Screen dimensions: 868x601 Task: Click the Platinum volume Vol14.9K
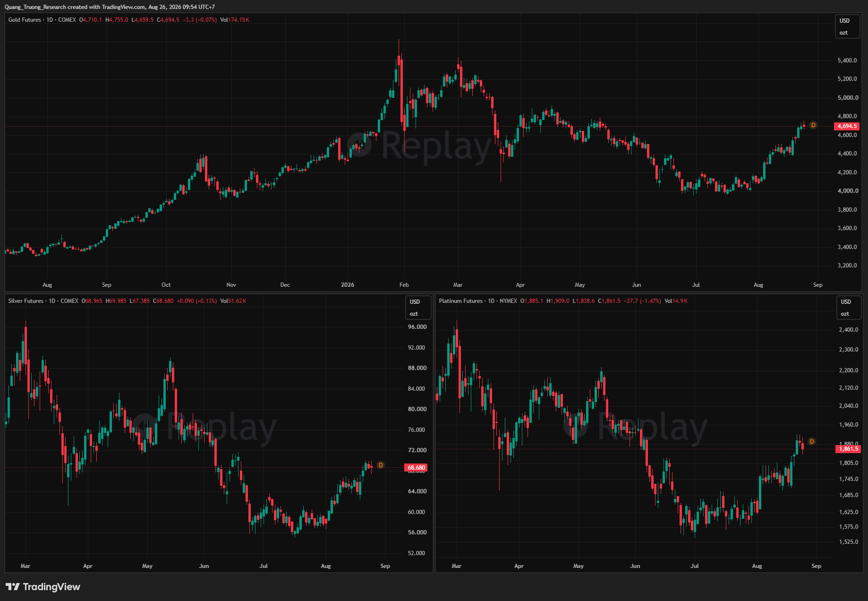tap(676, 301)
